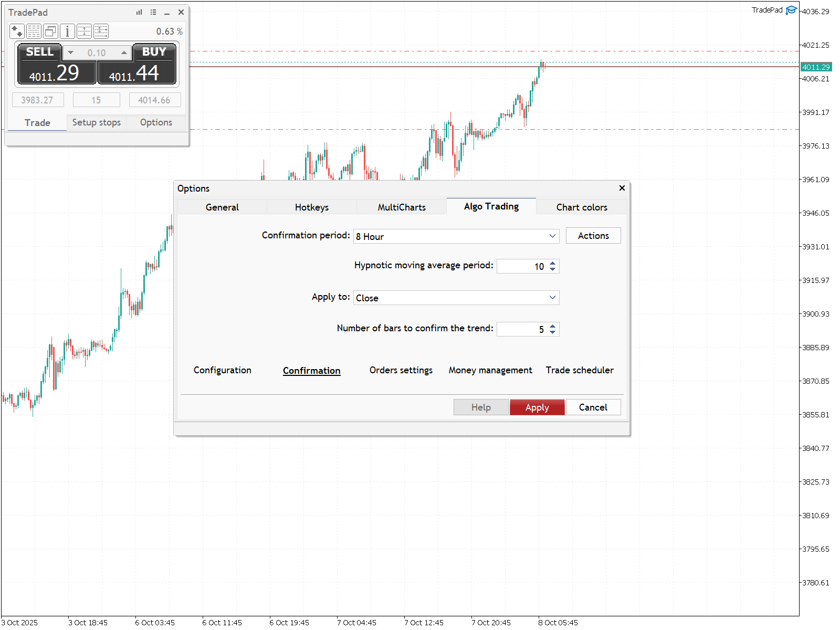Increase number of bars to confirm trend
The image size is (840, 630).
pos(553,326)
